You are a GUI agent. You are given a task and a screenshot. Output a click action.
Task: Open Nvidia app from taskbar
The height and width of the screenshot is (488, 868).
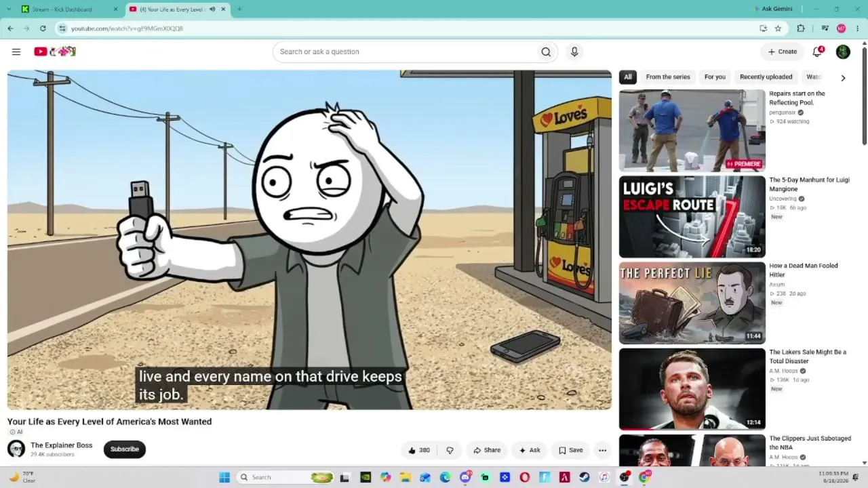(x=366, y=477)
